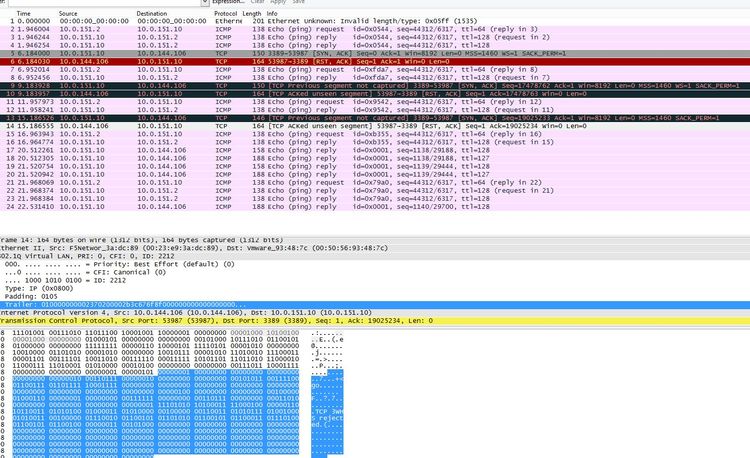Select packet 3 at time 1.946244
This screenshot has width=750, height=458.
[x=375, y=37]
